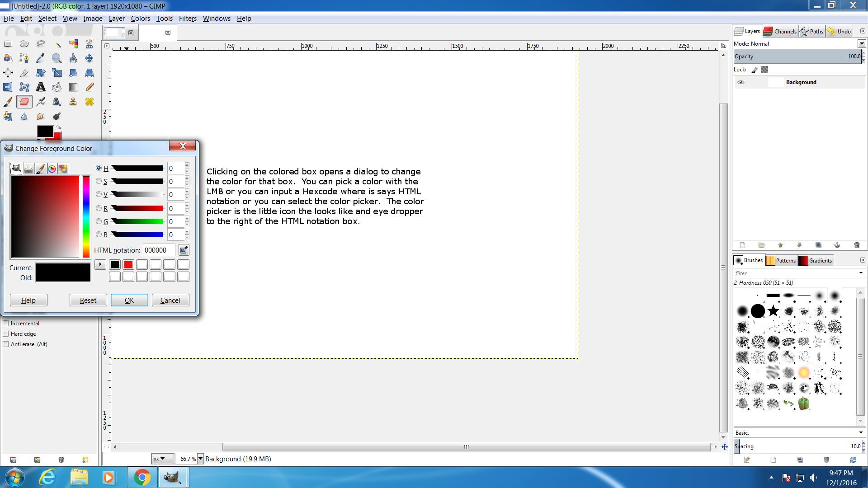Open the Filters menu
Image resolution: width=868 pixels, height=488 pixels.
187,19
